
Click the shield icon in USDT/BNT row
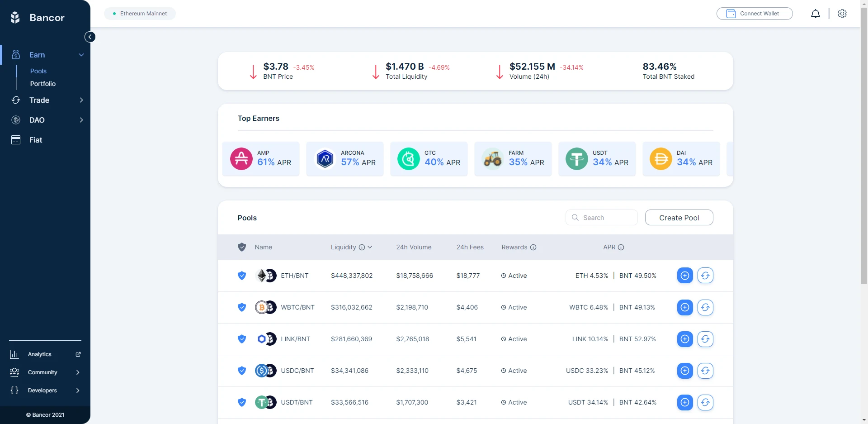coord(242,402)
